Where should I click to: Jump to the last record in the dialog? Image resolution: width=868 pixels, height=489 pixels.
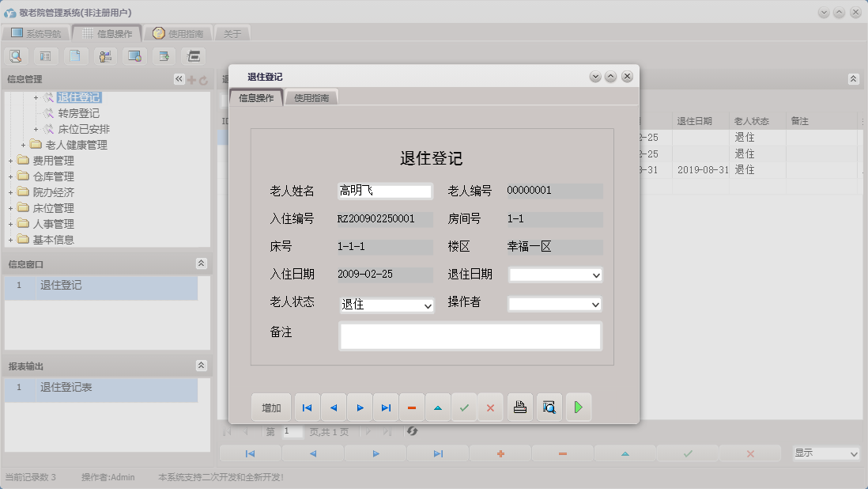pyautogui.click(x=386, y=407)
